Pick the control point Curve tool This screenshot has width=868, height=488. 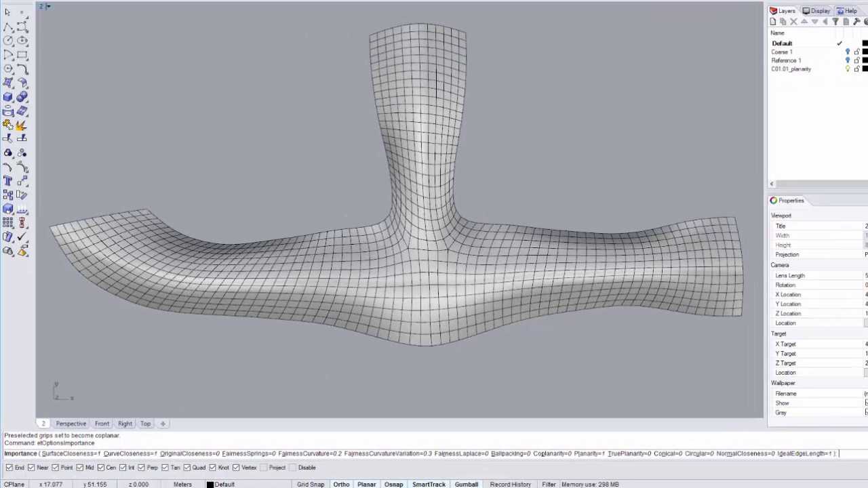click(22, 26)
